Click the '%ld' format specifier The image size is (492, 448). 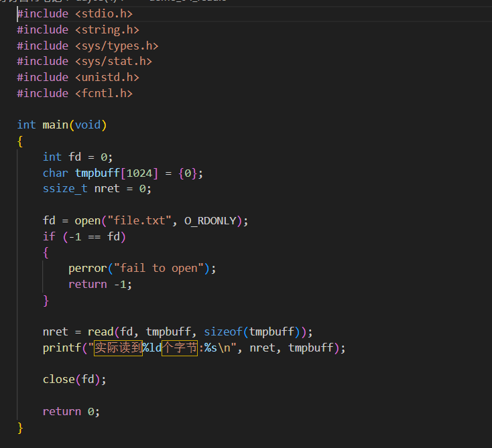coord(152,348)
